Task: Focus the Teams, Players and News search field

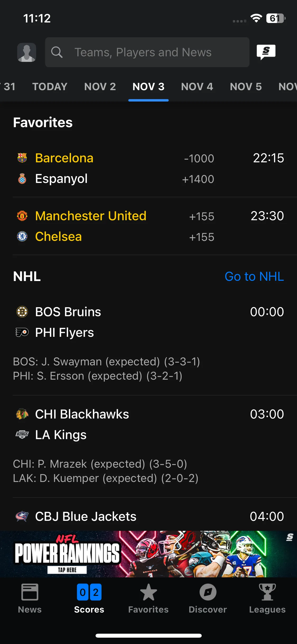Action: (x=147, y=52)
